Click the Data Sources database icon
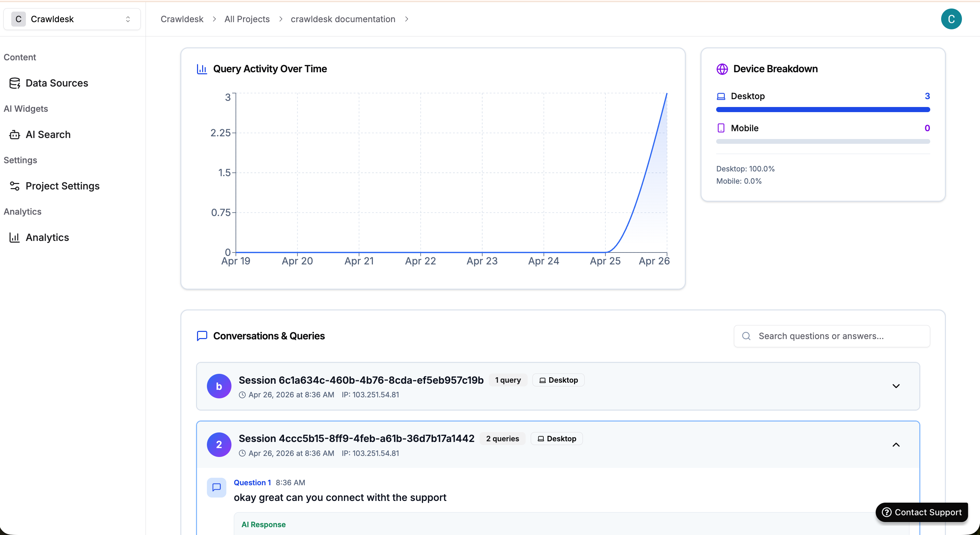The width and height of the screenshot is (980, 535). (x=14, y=83)
